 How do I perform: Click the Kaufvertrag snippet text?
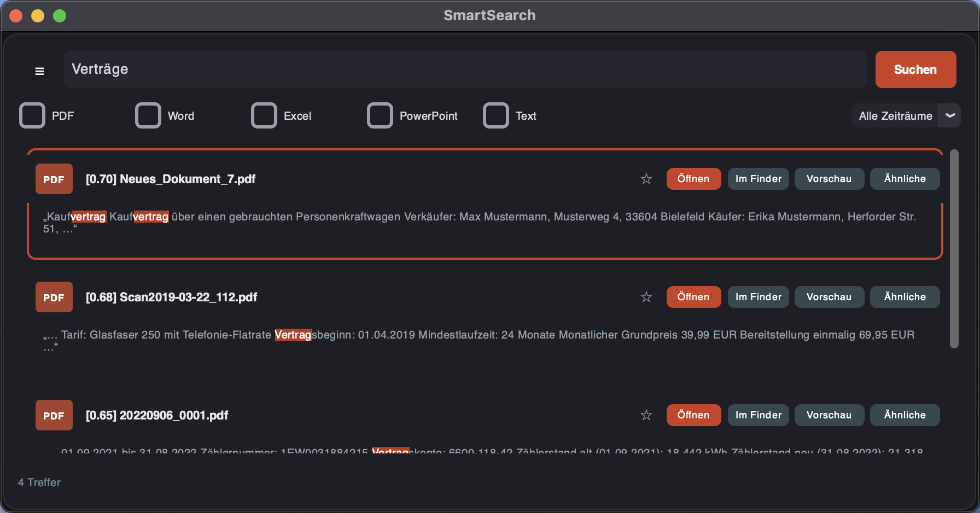tap(480, 223)
